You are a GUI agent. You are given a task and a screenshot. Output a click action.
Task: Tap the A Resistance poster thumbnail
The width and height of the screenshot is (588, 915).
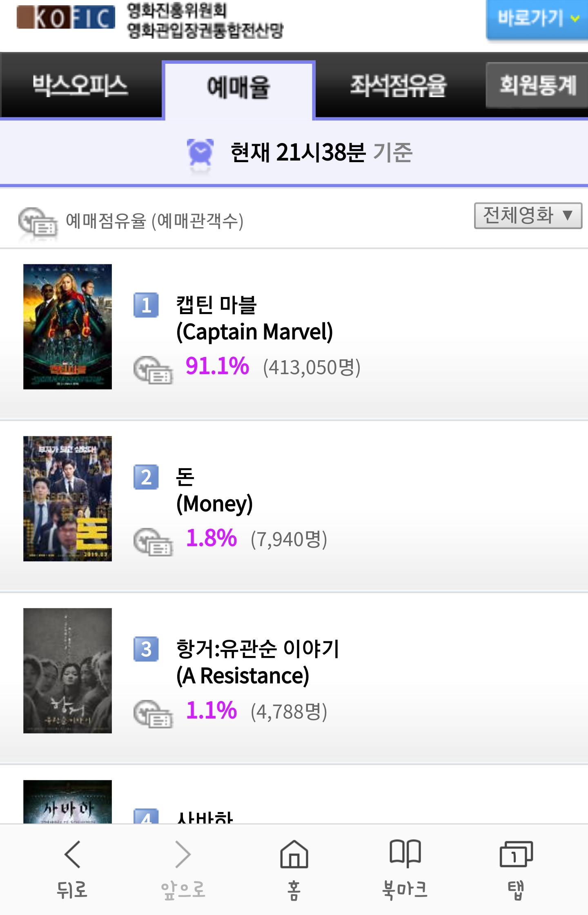[x=67, y=670]
